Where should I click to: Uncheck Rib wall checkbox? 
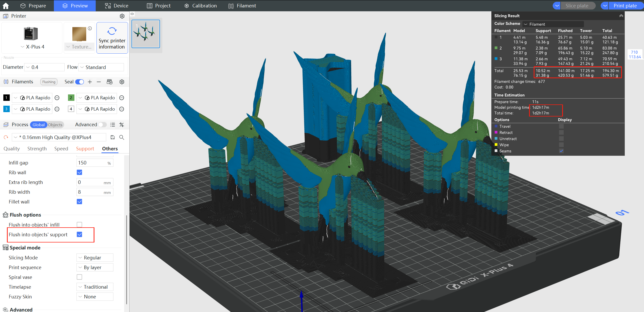(x=80, y=172)
